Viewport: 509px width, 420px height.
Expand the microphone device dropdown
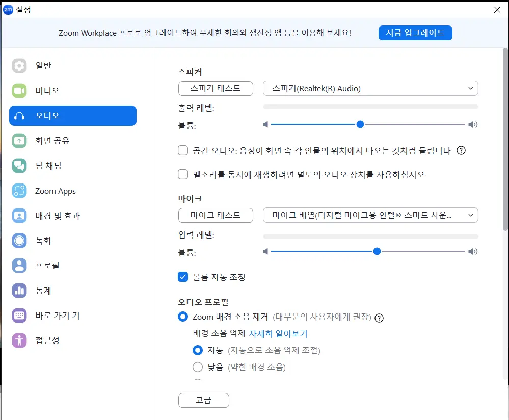[370, 215]
